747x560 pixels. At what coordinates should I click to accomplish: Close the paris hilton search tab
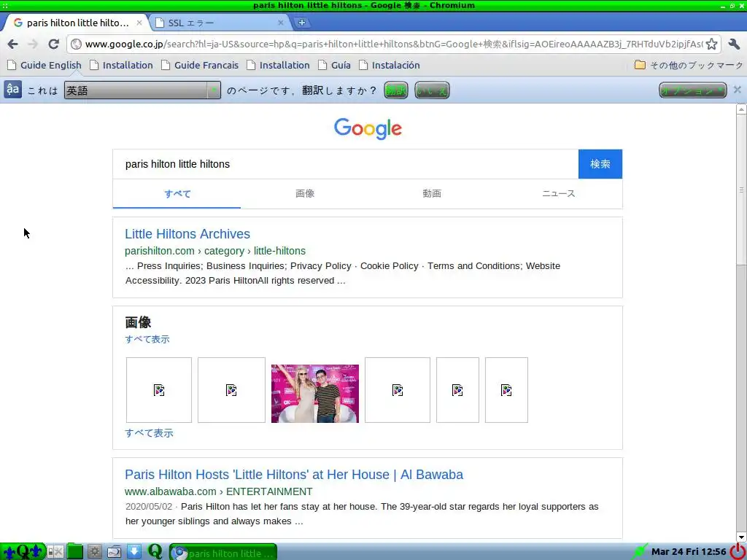(x=139, y=23)
